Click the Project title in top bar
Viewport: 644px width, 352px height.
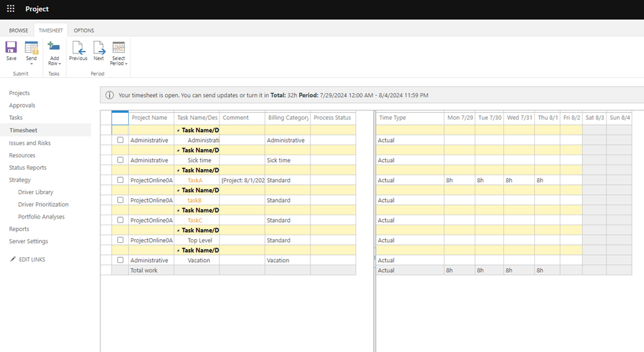click(37, 9)
